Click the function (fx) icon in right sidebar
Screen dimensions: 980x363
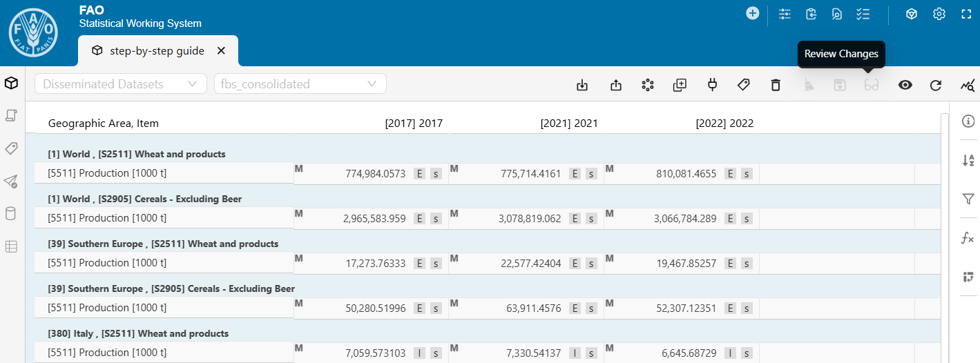[x=968, y=238]
